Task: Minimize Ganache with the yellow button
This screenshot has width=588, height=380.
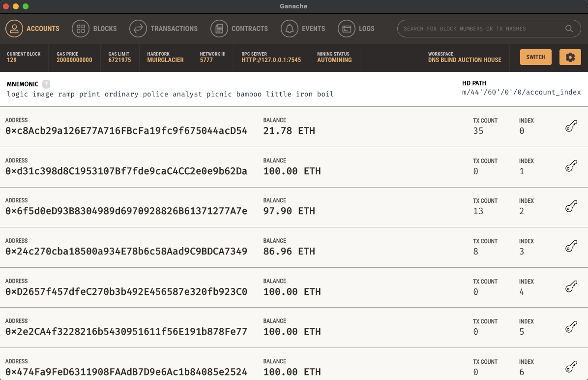Action: (15, 6)
